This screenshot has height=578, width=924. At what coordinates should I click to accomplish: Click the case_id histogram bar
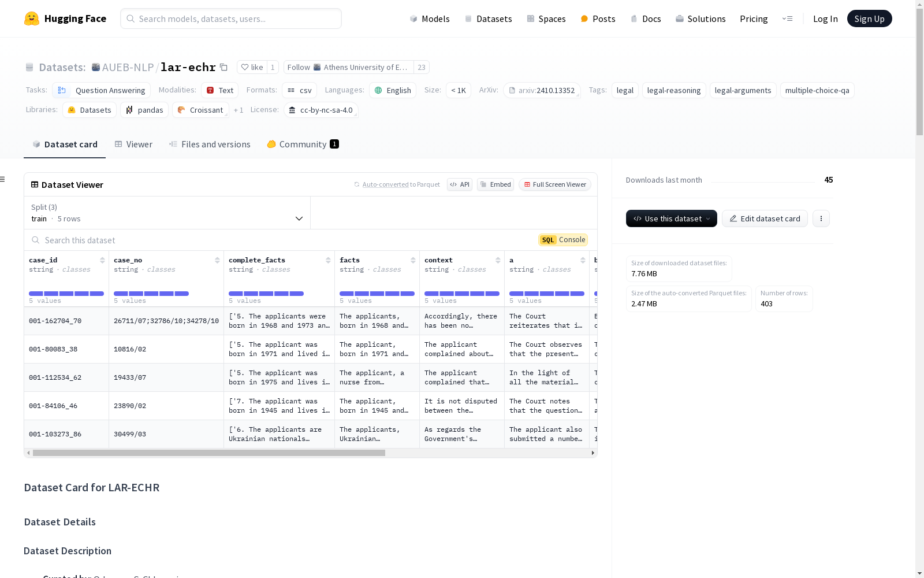(66, 294)
